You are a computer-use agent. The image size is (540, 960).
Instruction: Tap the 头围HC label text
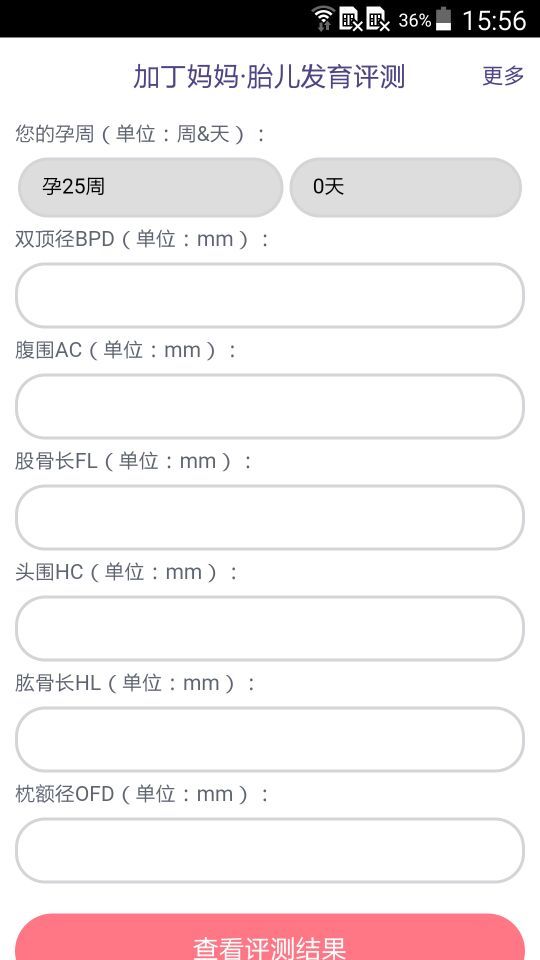click(49, 572)
